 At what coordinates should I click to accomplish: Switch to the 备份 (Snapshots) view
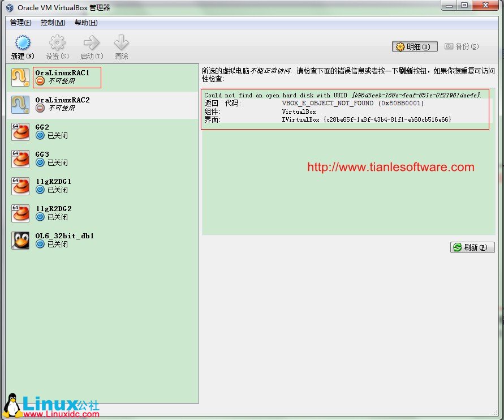pos(462,47)
